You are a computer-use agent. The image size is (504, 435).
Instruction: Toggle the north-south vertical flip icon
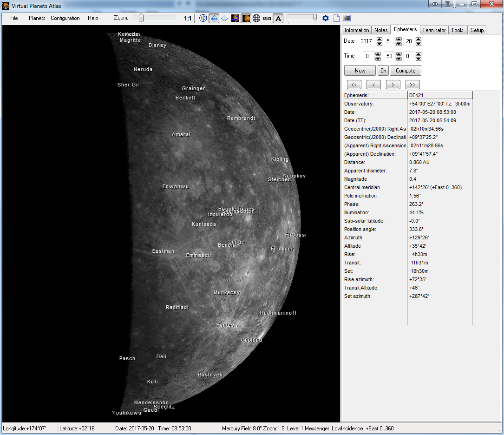(x=214, y=18)
